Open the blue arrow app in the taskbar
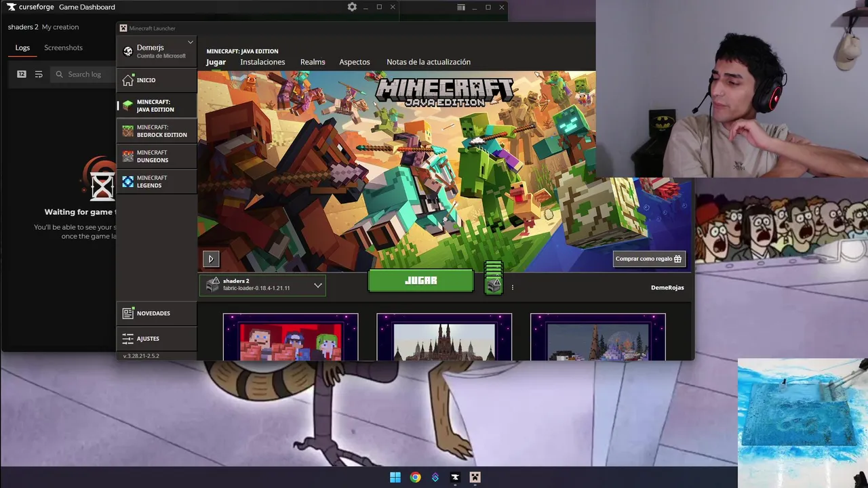This screenshot has width=868, height=488. tap(435, 477)
